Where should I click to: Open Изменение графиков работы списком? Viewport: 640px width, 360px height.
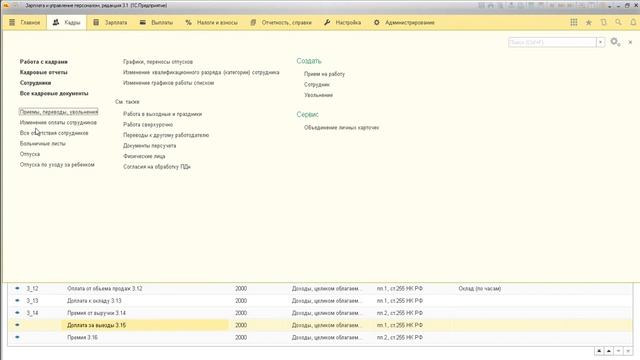[x=169, y=83]
